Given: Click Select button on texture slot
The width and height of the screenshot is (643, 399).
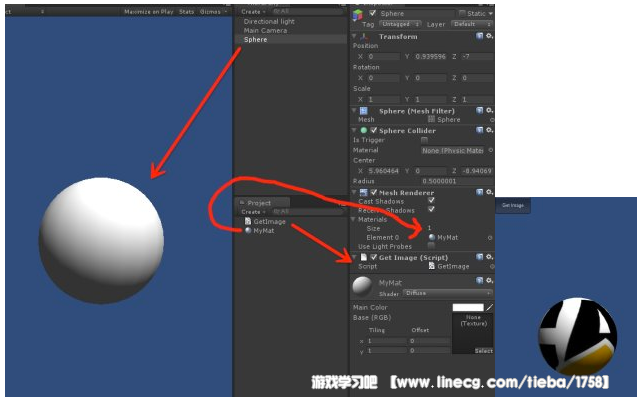Looking at the screenshot, I should click(483, 351).
